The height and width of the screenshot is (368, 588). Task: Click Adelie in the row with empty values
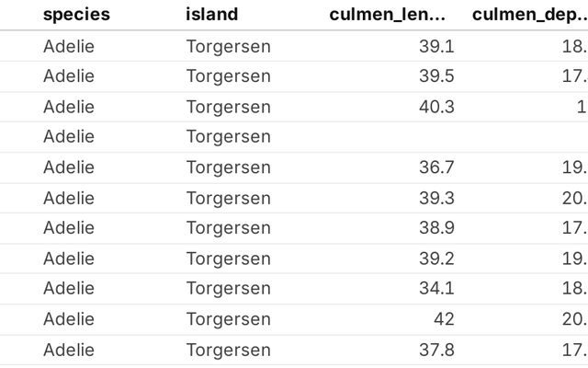tap(69, 137)
